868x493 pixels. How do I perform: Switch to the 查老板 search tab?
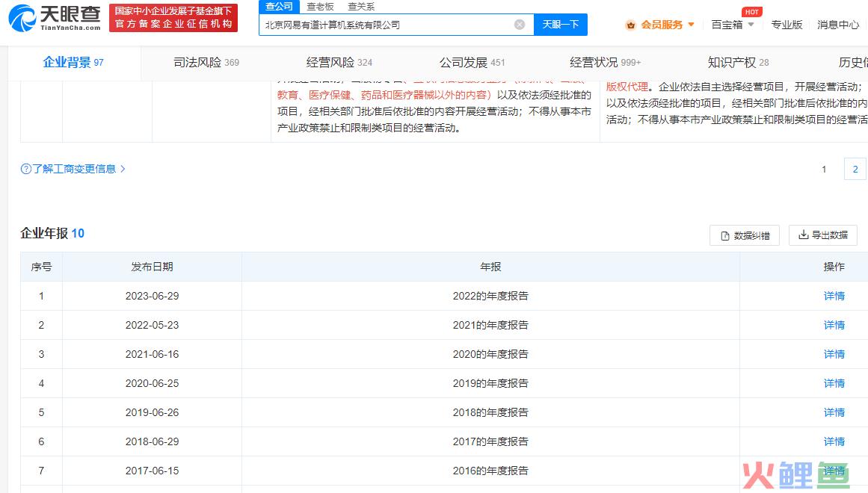tap(321, 7)
